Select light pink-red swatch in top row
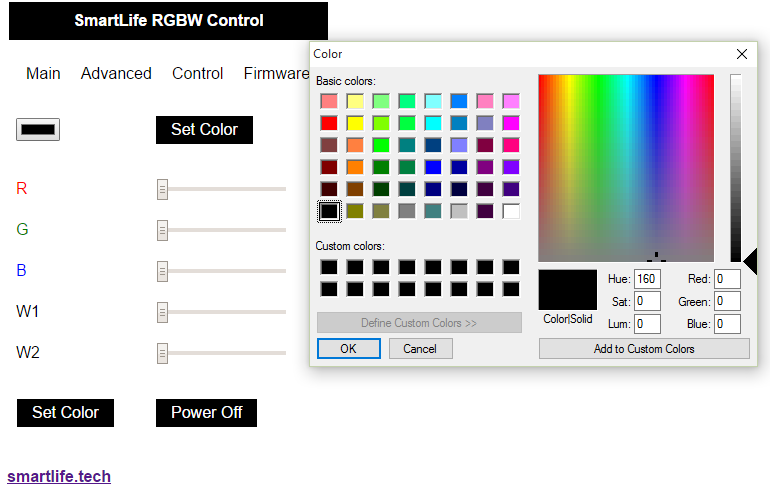 tap(329, 101)
